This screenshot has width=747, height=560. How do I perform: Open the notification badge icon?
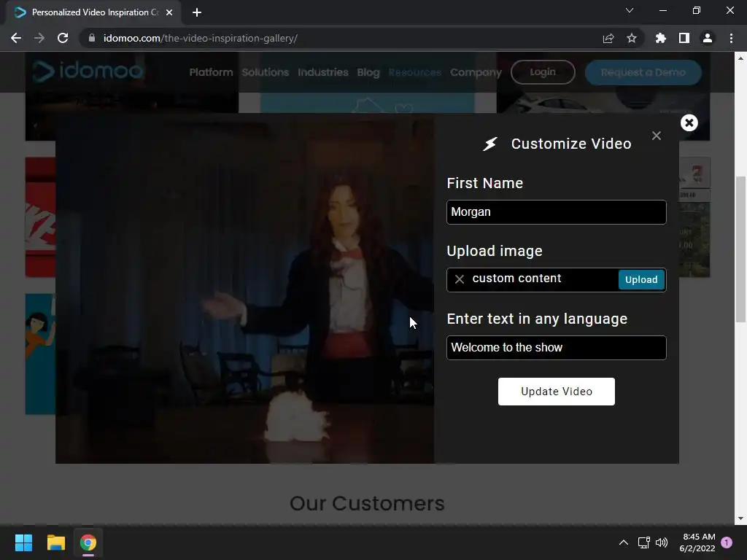click(x=727, y=542)
